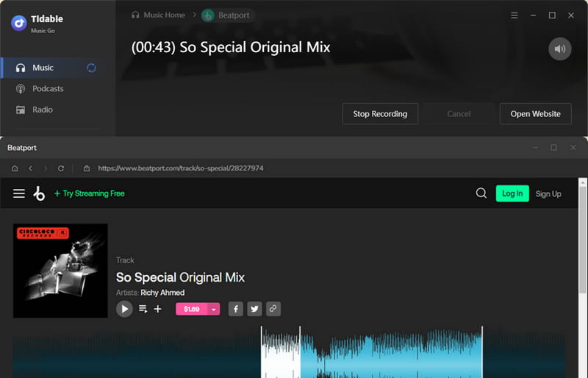Screen dimensions: 588x378
Task: Open Beatport search
Action: tap(481, 193)
